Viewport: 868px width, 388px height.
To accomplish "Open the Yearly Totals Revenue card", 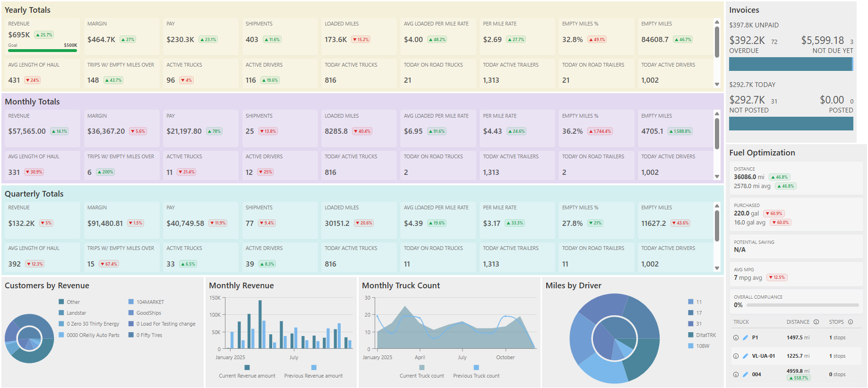I will (41, 36).
